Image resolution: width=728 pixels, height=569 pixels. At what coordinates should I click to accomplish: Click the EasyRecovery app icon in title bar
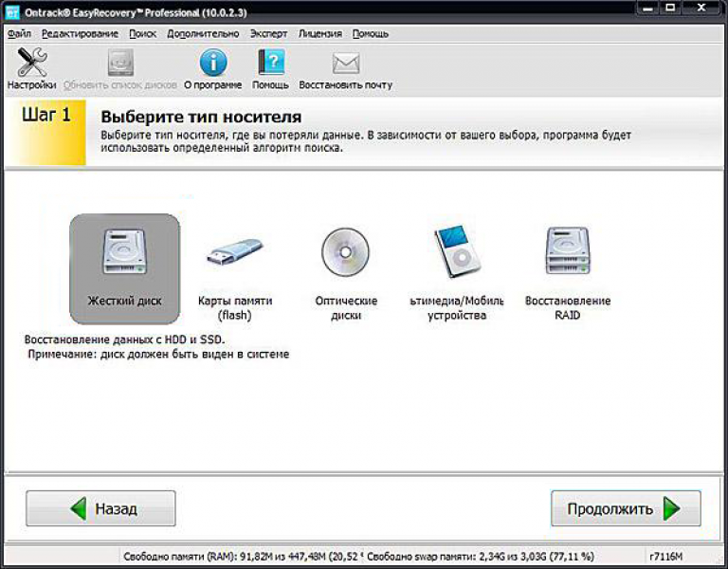[11, 11]
